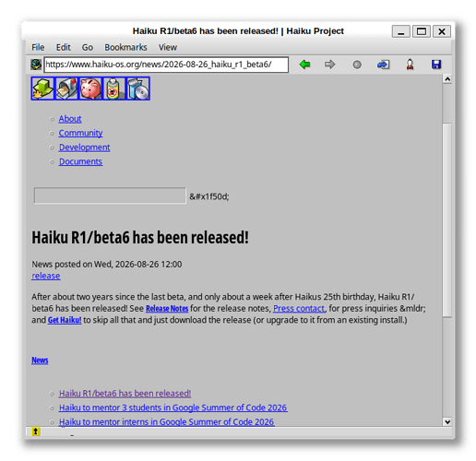The width and height of the screenshot is (476, 461).
Task: Open the Release Notes link
Action: [167, 309]
